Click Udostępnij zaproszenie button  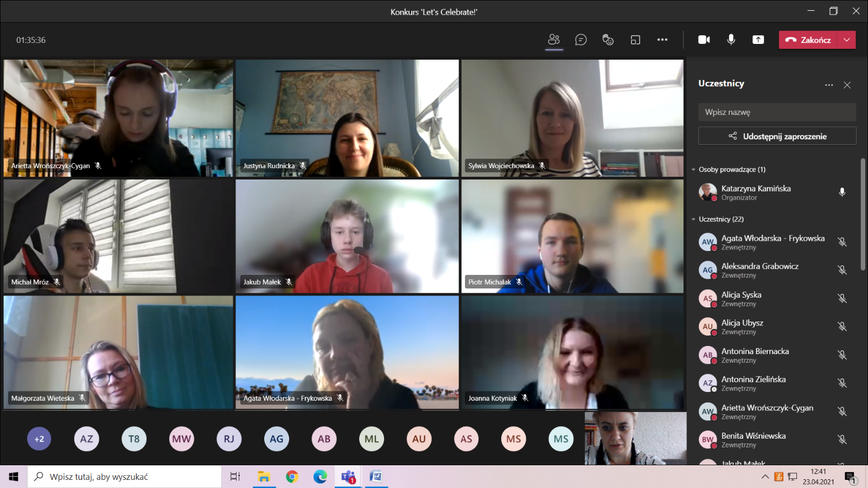[777, 136]
